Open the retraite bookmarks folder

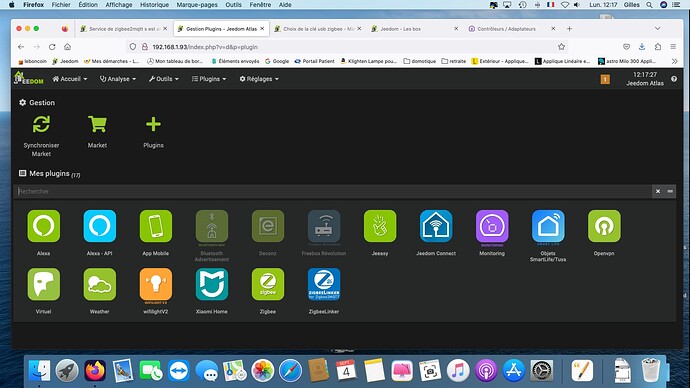[x=454, y=61]
